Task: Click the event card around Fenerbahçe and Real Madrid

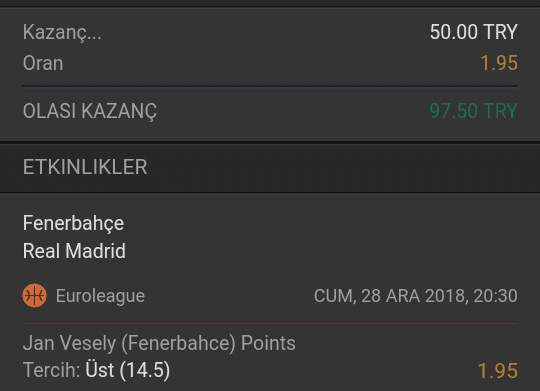Action: (x=270, y=292)
